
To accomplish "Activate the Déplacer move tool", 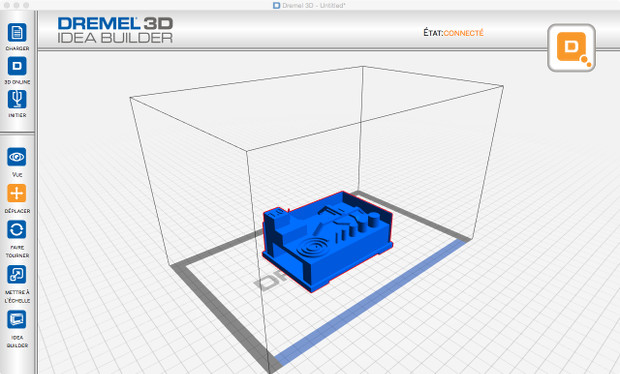I will pyautogui.click(x=17, y=193).
